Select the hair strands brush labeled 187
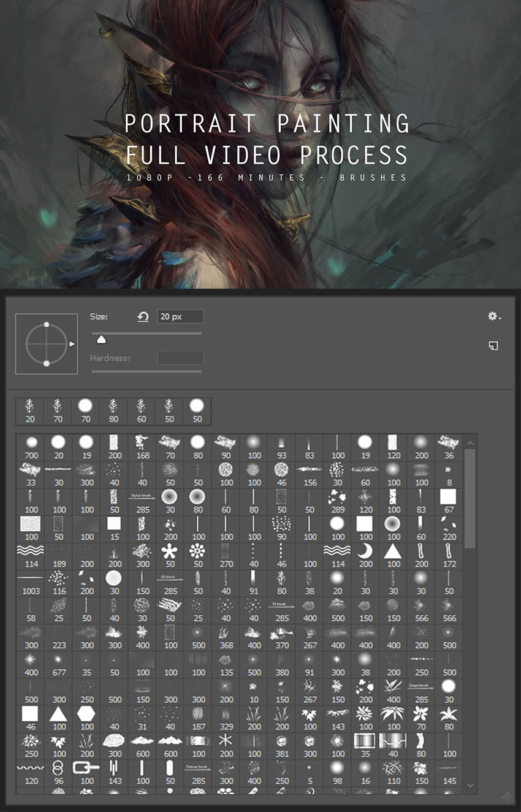 point(198,719)
